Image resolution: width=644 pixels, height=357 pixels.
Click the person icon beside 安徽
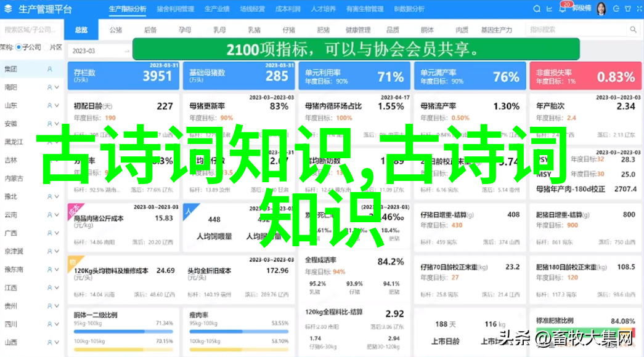[x=50, y=124]
